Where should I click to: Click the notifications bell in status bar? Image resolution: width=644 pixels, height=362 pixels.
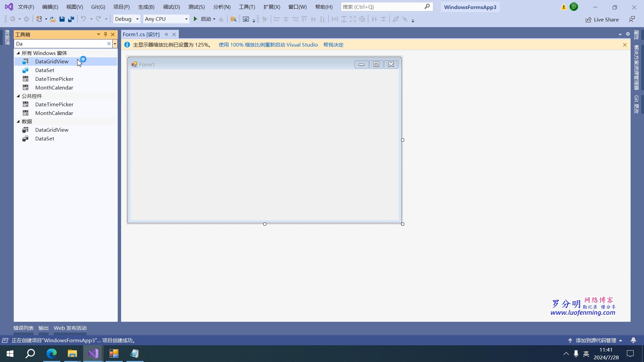(x=633, y=340)
